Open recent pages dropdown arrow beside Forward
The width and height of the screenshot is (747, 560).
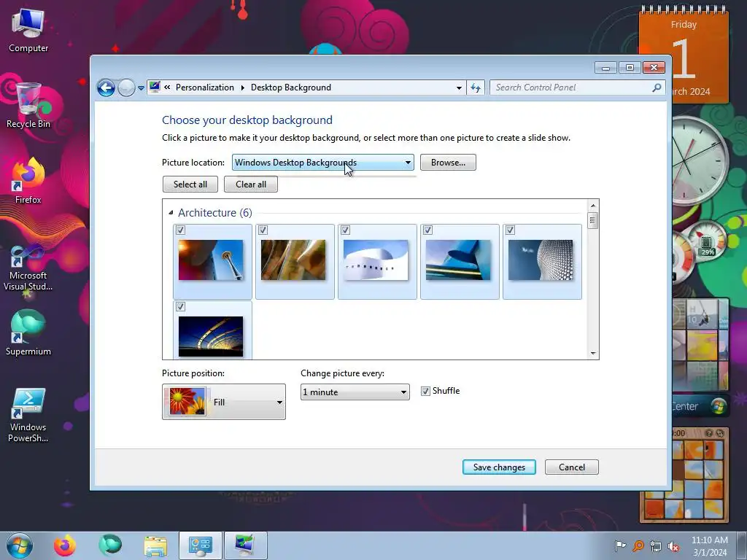(141, 88)
